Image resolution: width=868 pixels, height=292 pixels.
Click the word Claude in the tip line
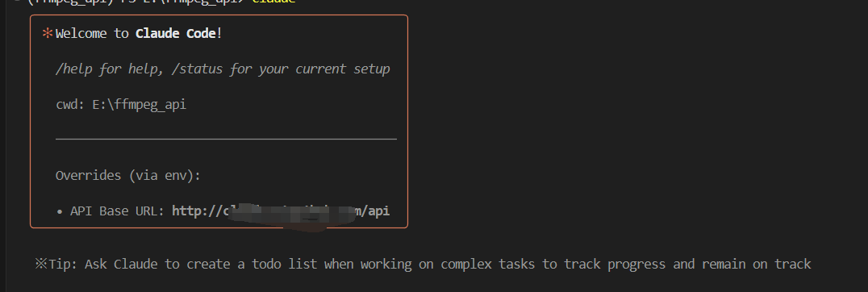(136, 265)
